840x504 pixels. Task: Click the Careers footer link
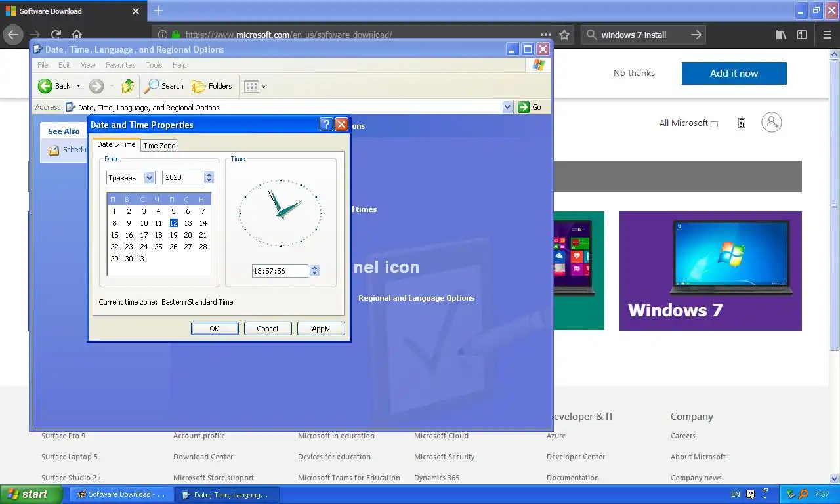tap(683, 436)
